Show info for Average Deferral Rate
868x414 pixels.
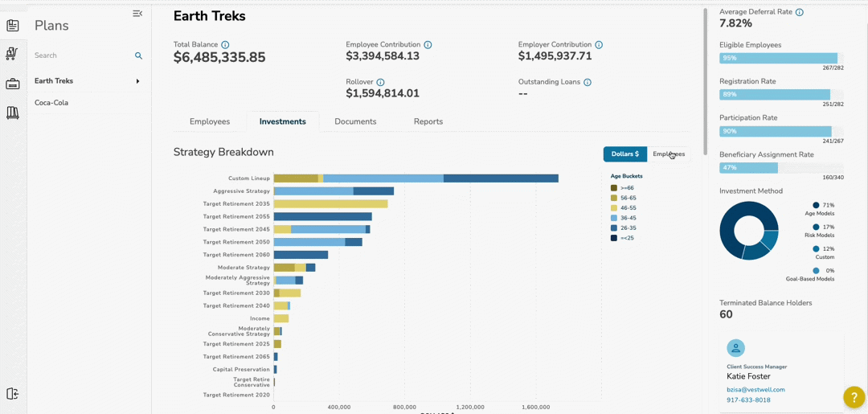(x=800, y=11)
